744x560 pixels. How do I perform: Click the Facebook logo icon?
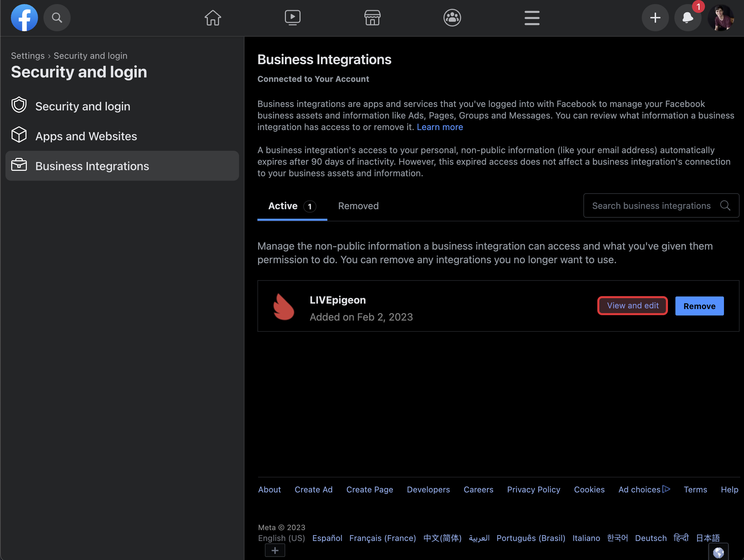point(24,18)
